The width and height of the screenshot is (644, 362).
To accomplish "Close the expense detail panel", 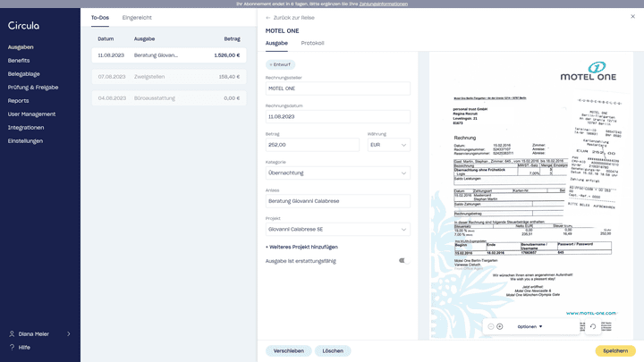I will 633,17.
